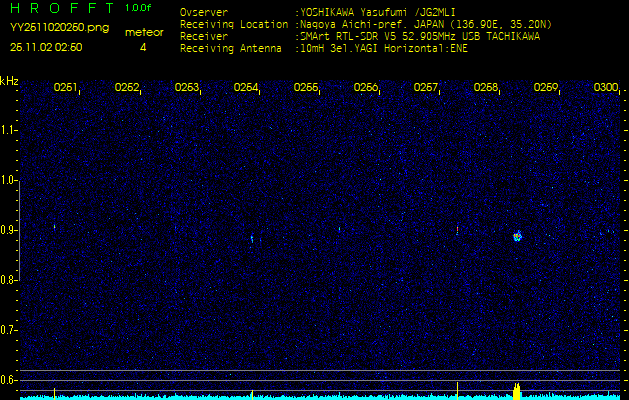Click the 0253 time label
Viewport: 629px width, 400px height.
[187, 87]
